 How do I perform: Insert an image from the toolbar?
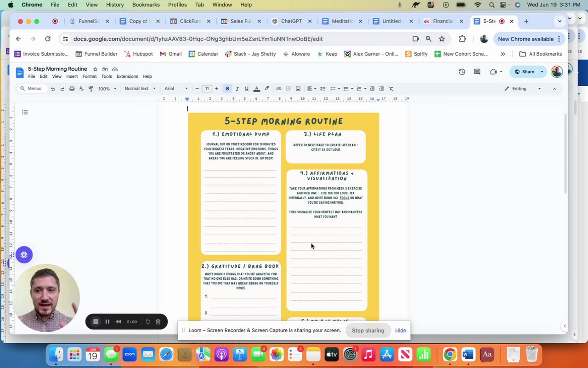298,89
